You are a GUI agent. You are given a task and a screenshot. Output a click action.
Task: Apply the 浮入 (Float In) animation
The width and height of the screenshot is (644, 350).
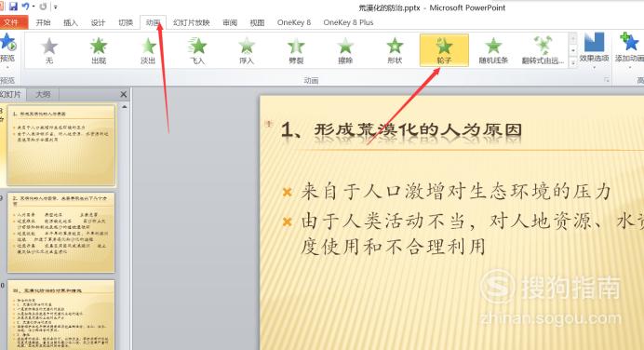247,51
